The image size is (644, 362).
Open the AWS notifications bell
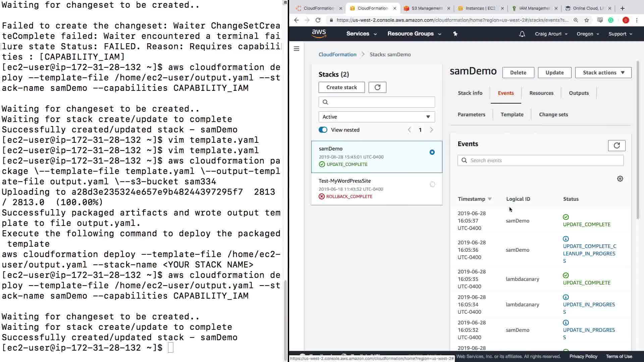522,34
